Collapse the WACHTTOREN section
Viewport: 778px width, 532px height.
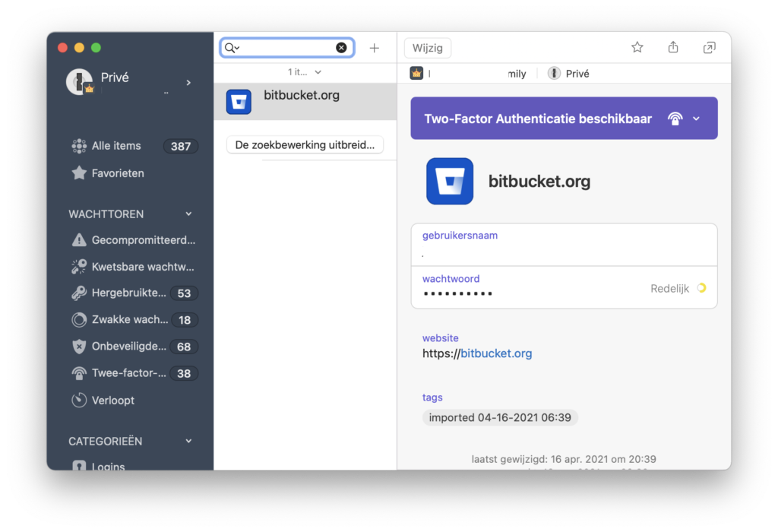coord(188,214)
